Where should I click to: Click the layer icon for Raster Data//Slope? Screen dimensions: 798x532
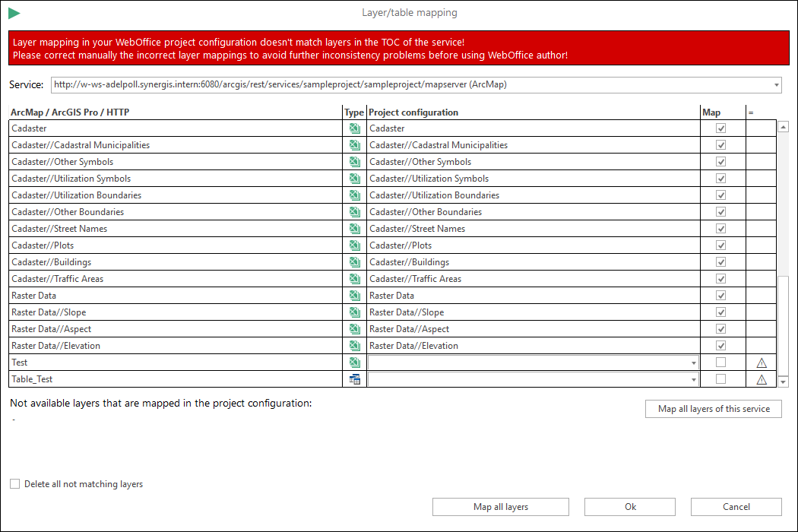coord(354,312)
